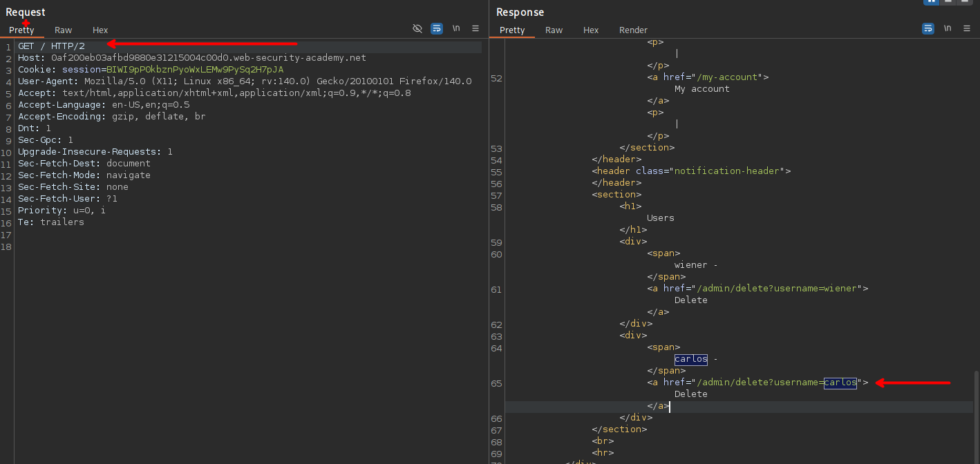Image resolution: width=980 pixels, height=464 pixels.
Task: Show non-printable characters (\n) in Response panel
Action: [x=947, y=28]
